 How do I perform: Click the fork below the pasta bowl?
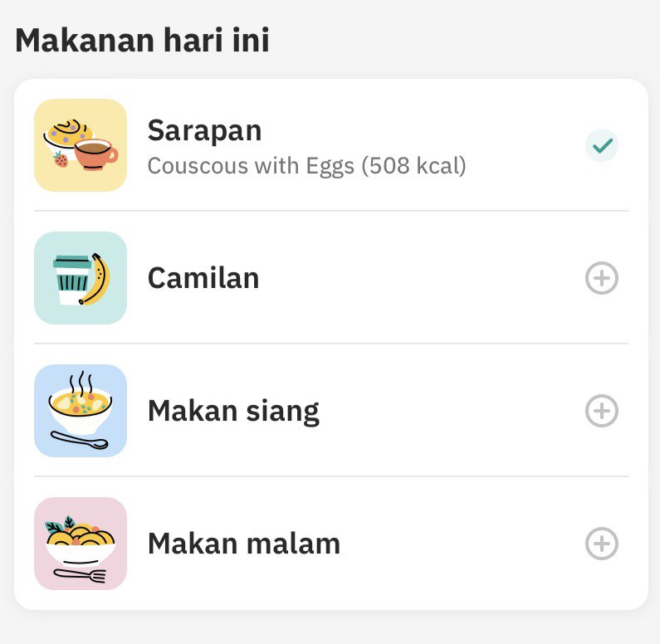[x=80, y=575]
